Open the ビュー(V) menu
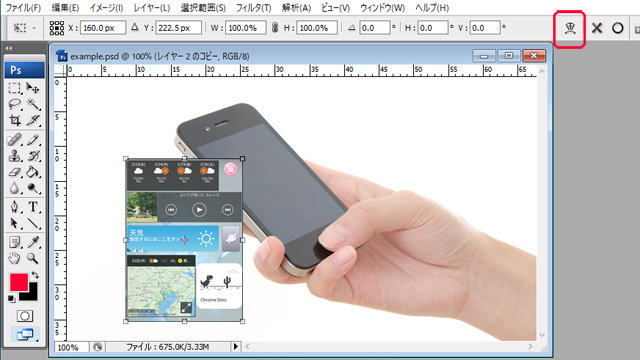Screen dimensions: 640x360 335,7
